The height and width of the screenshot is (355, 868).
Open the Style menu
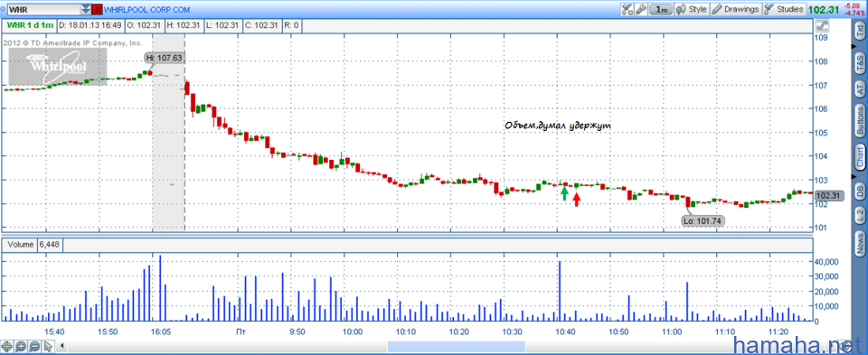[692, 9]
